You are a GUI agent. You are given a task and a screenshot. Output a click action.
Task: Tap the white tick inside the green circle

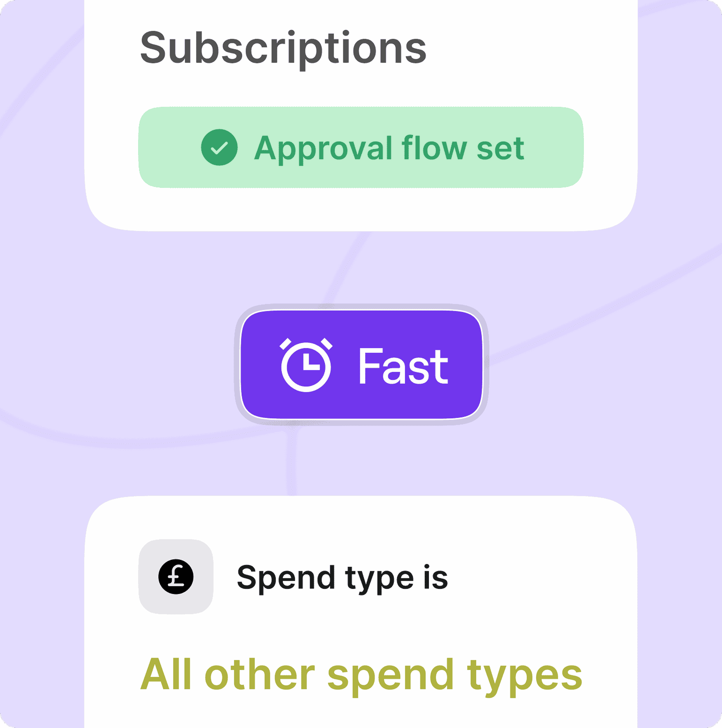click(219, 148)
